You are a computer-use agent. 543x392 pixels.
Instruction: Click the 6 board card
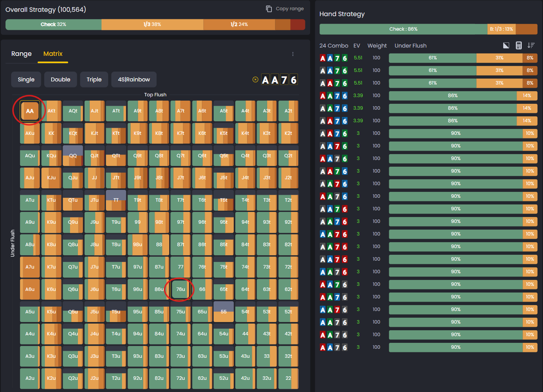pyautogui.click(x=294, y=79)
